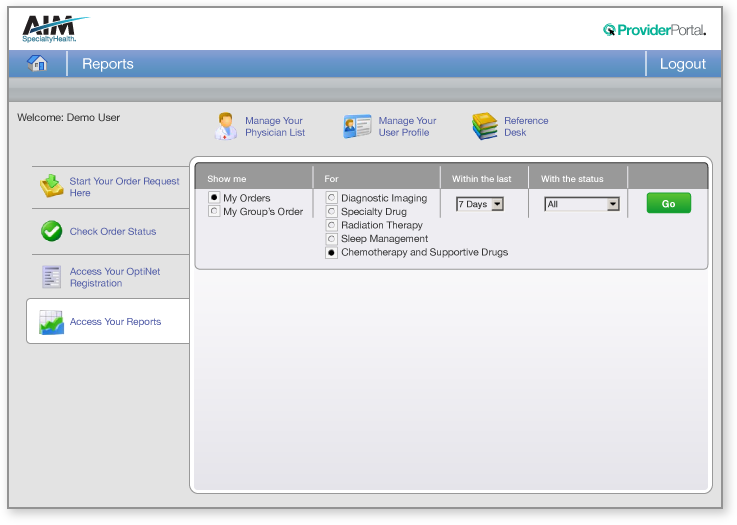Select the My Group's Order radio button
The image size is (737, 525).
pos(214,212)
